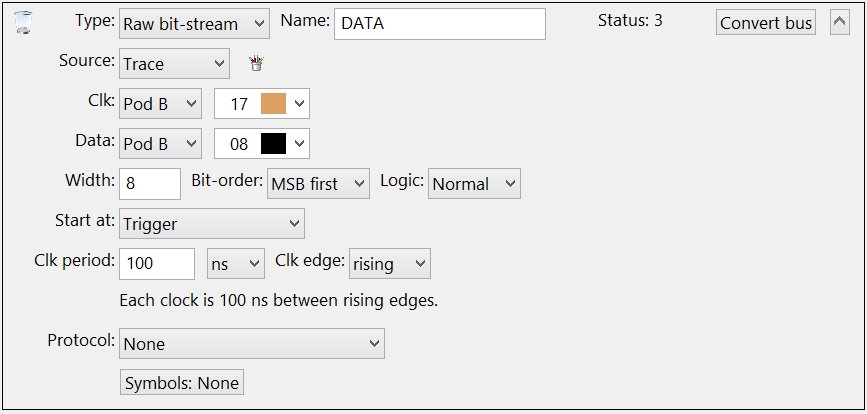Open the Clk pod dropdown showing Pod B

[160, 103]
